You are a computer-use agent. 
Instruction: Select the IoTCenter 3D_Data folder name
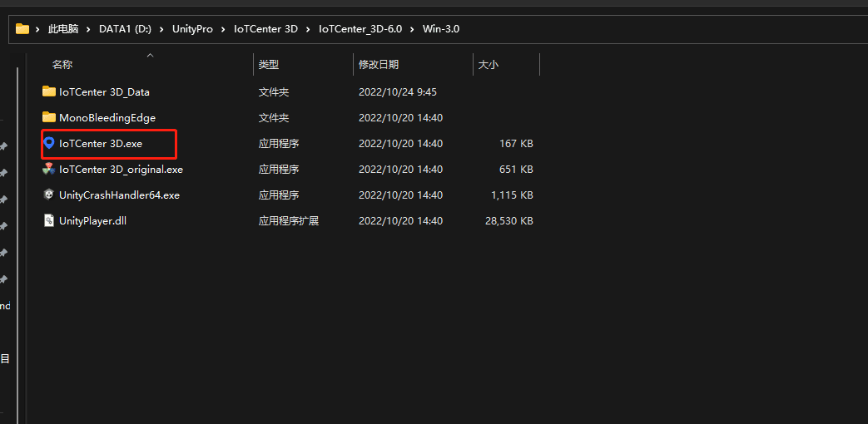point(104,91)
